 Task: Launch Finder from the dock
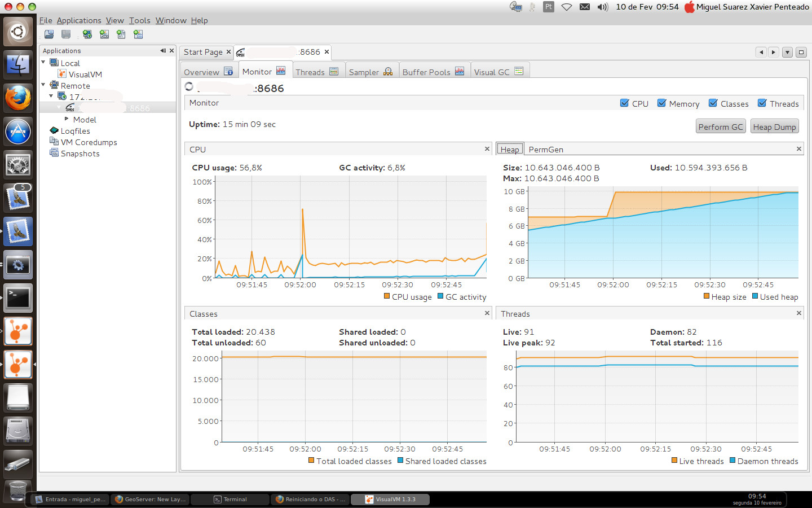pyautogui.click(x=18, y=64)
